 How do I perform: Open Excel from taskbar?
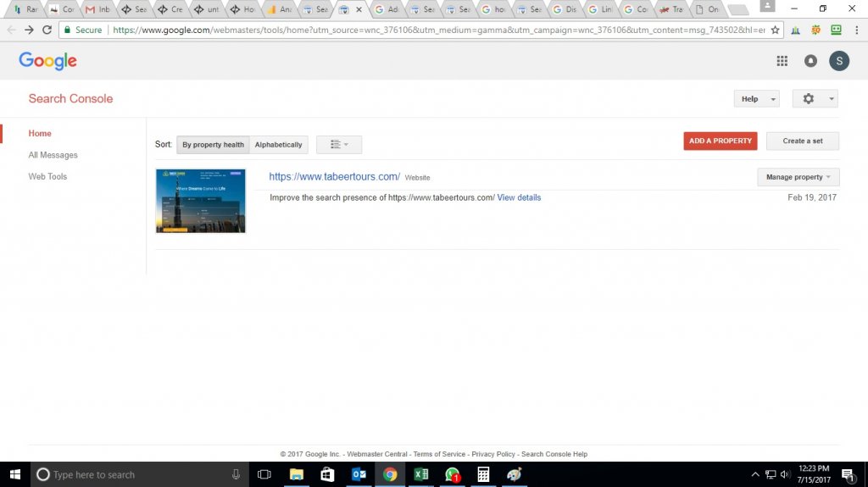[421, 474]
